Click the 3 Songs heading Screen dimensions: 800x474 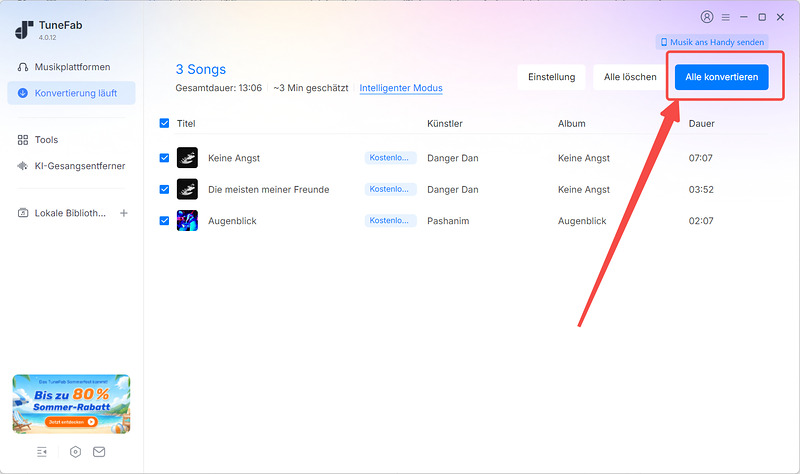click(x=201, y=69)
